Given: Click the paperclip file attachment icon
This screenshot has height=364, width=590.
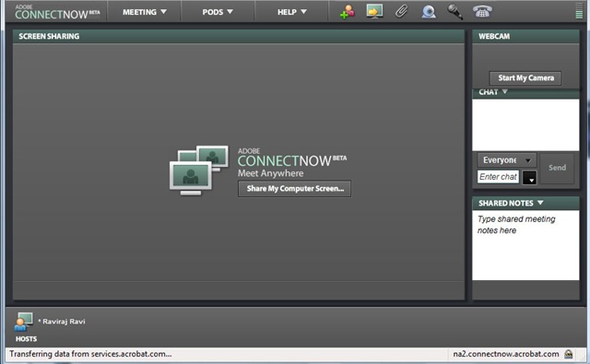Looking at the screenshot, I should pyautogui.click(x=401, y=11).
